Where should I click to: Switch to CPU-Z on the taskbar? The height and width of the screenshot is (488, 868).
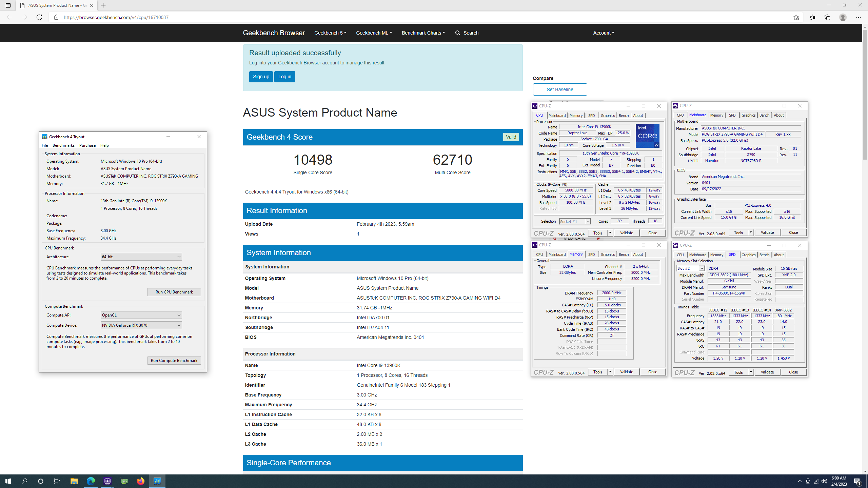click(107, 481)
